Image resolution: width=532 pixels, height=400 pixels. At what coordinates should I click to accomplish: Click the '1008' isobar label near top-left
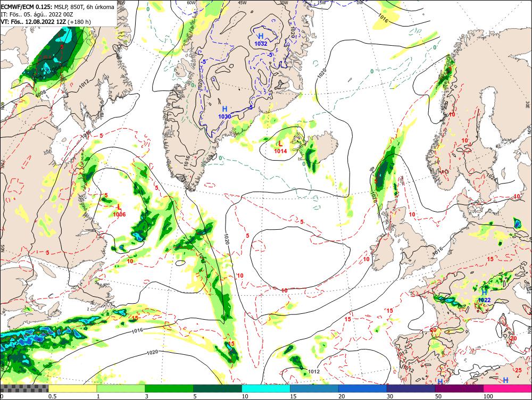pyautogui.click(x=40, y=92)
